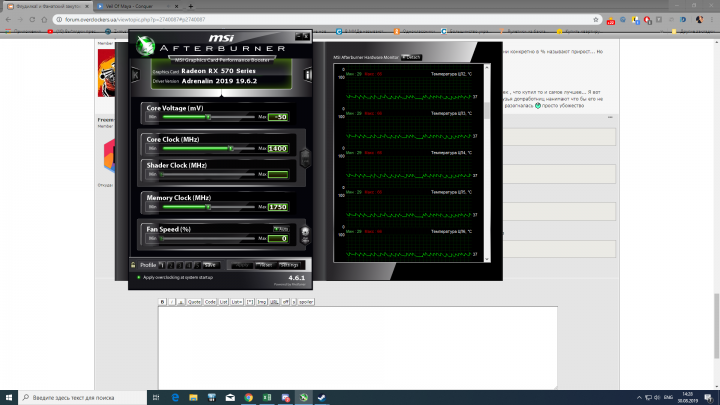720x405 pixels.
Task: Click the Memory Clock slider handle
Action: pyautogui.click(x=208, y=207)
